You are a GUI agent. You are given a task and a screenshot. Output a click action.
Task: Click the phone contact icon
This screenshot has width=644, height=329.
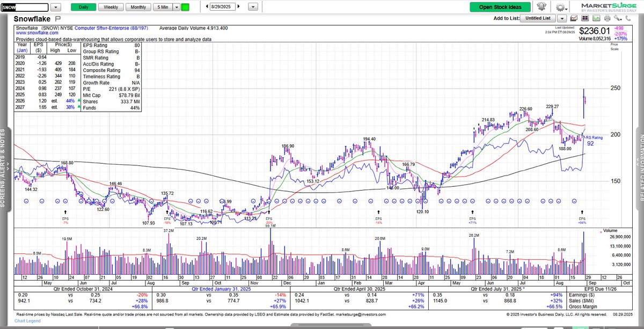[629, 19]
